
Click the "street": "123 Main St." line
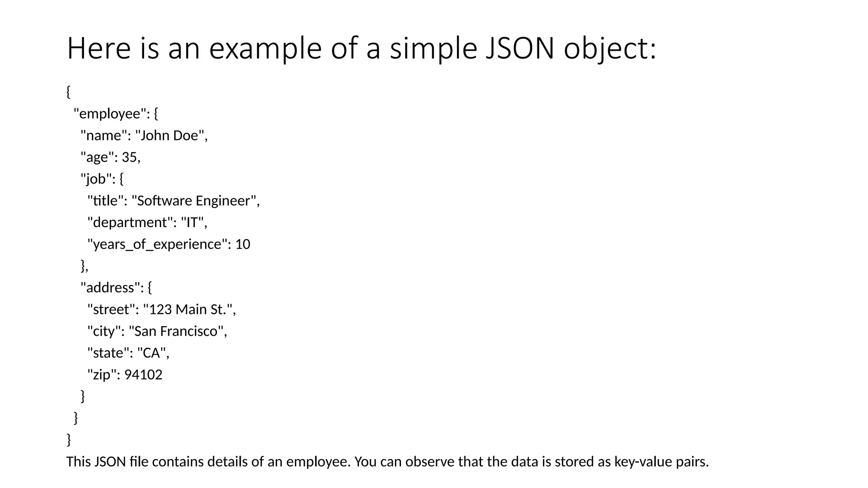(x=161, y=310)
